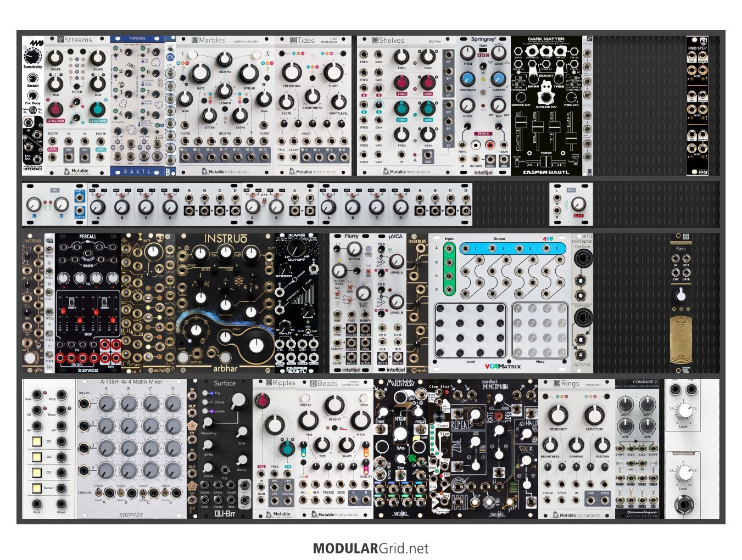Click the STEPS knob on Marbles
This screenshot has height=560, width=742.
coord(240,115)
